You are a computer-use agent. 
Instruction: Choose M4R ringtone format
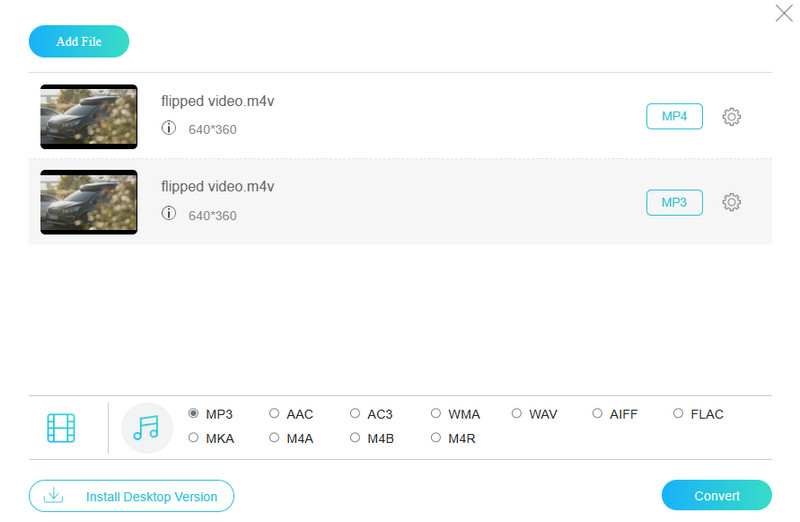(x=436, y=438)
